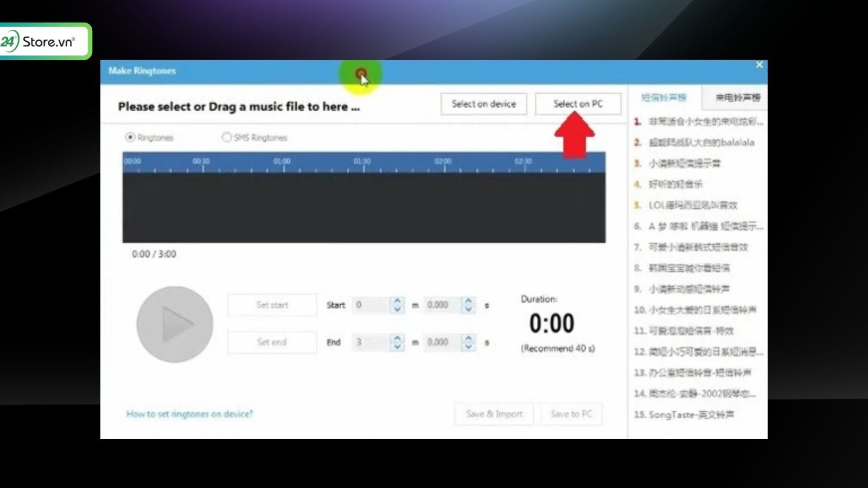The width and height of the screenshot is (868, 488).
Task: Select ringtone list item number 10
Action: point(695,310)
